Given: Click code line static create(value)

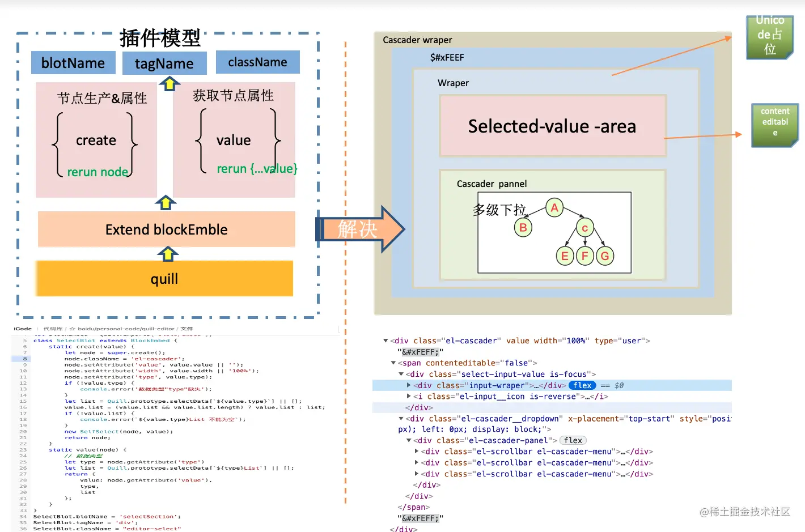Looking at the screenshot, I should pyautogui.click(x=91, y=347).
